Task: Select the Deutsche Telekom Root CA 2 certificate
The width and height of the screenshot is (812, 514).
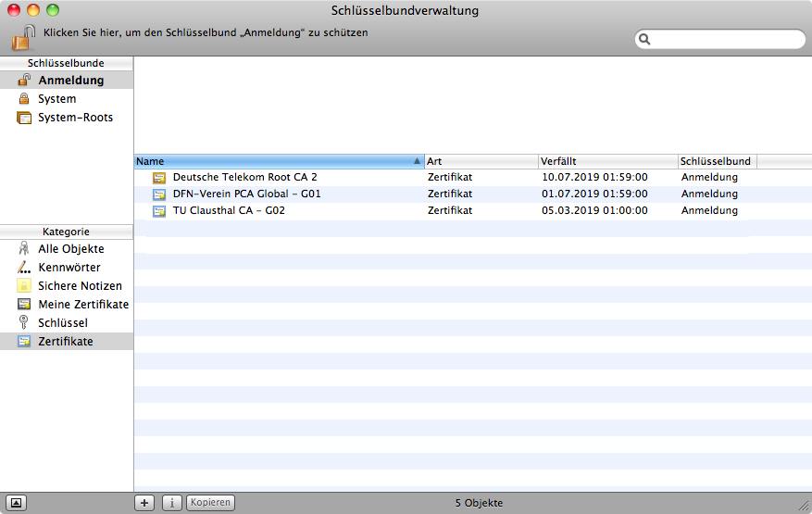Action: 244,177
